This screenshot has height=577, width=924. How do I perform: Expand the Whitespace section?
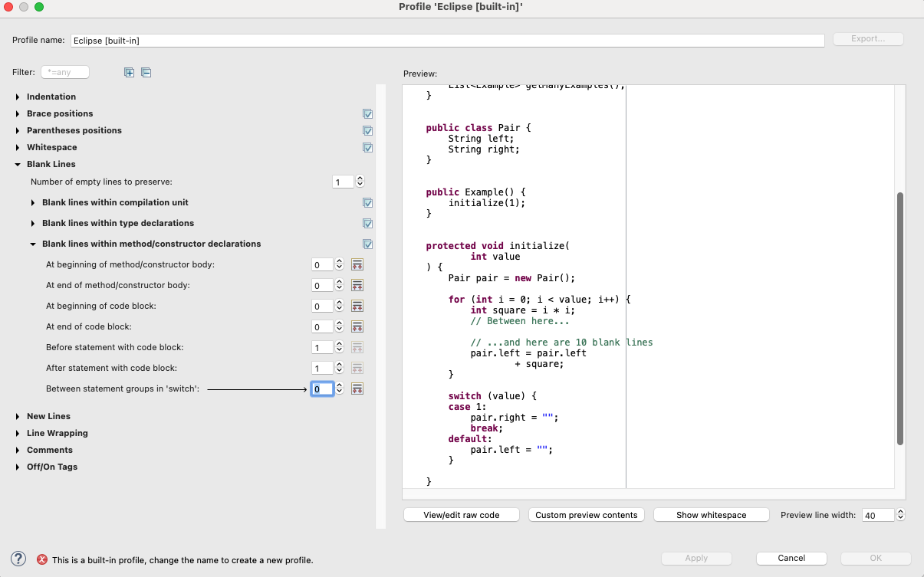18,147
